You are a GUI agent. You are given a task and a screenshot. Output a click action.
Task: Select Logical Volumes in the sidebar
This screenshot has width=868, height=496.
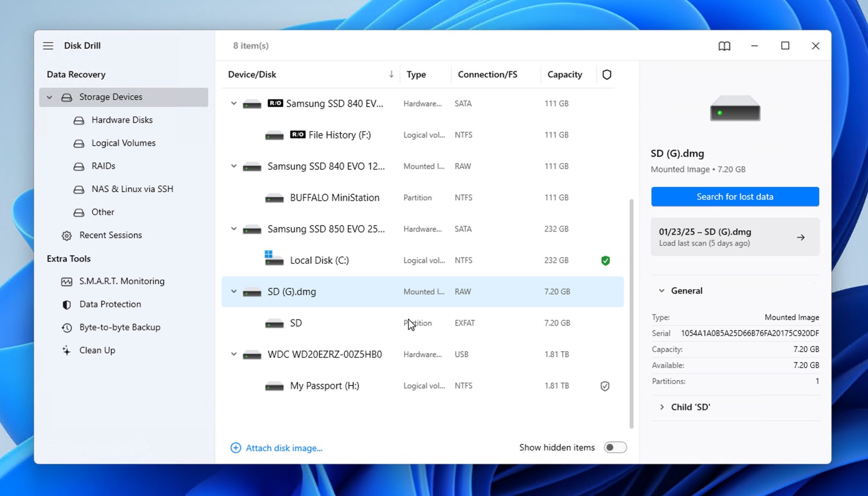click(123, 143)
